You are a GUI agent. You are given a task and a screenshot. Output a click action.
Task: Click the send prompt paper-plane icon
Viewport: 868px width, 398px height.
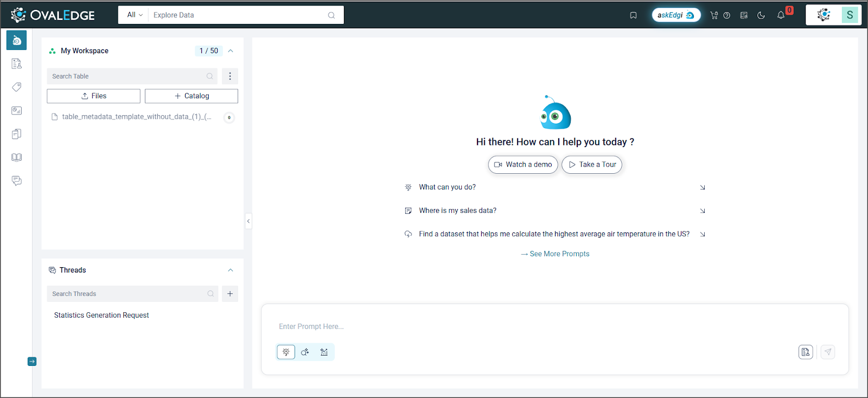coord(828,352)
